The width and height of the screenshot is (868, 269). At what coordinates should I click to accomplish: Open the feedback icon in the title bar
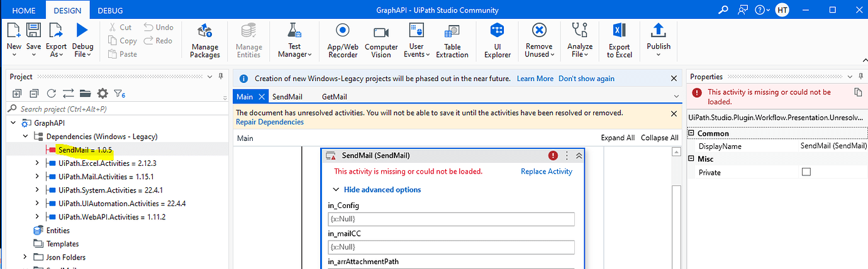click(743, 10)
